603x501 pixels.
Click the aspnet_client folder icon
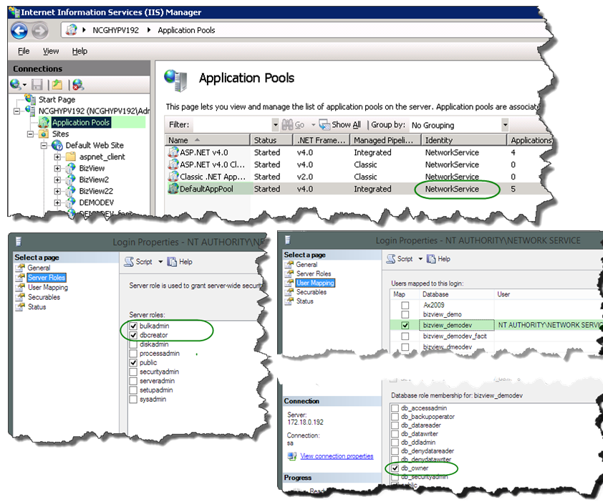pos(70,157)
